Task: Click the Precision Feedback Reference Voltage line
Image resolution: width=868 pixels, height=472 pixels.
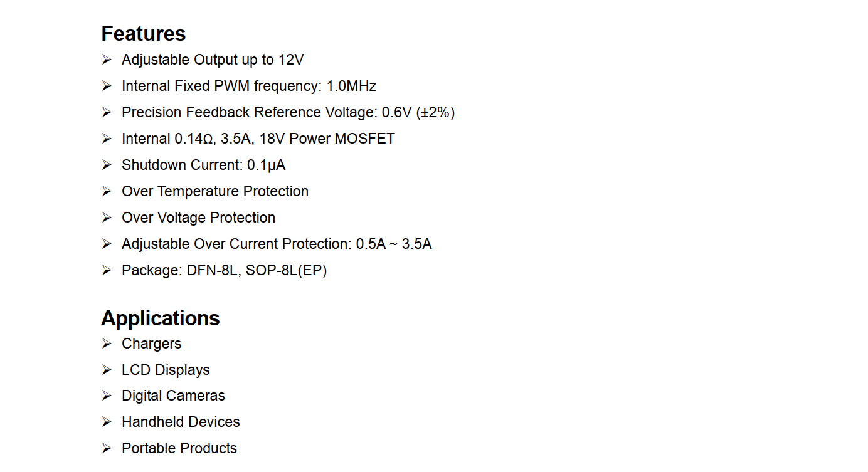Action: (x=288, y=112)
